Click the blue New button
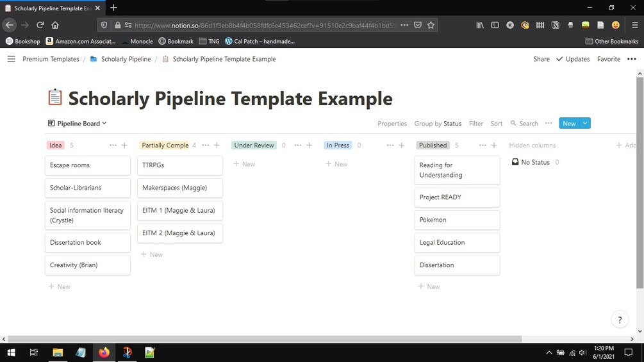 pos(569,123)
